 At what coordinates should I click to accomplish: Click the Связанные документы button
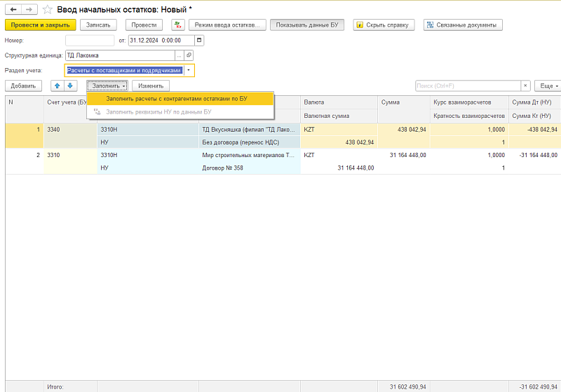463,25
